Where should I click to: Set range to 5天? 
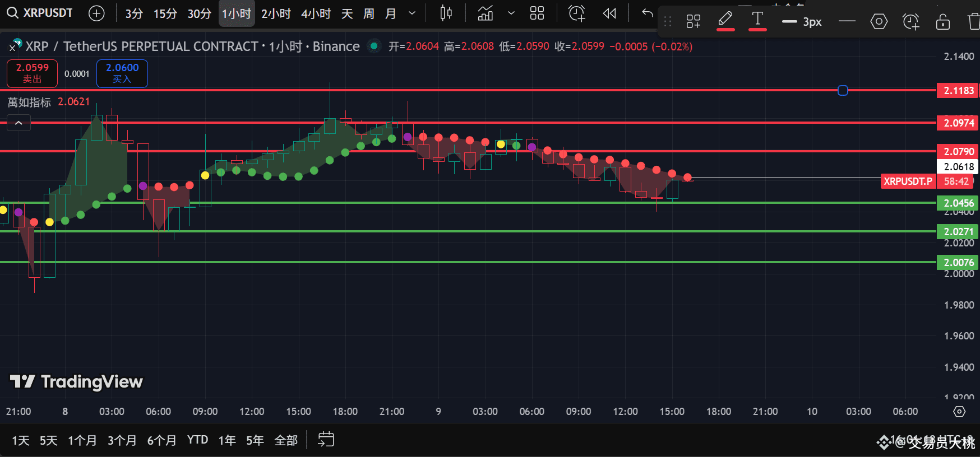[x=49, y=441]
